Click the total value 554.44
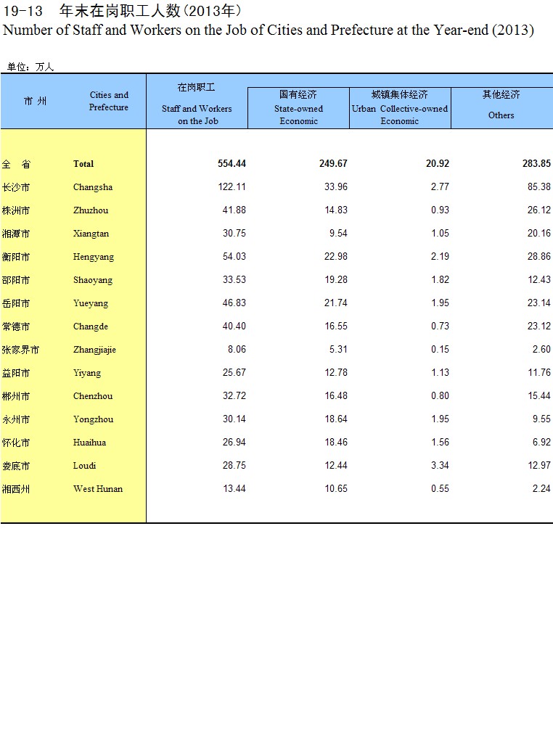The width and height of the screenshot is (553, 756). (232, 163)
